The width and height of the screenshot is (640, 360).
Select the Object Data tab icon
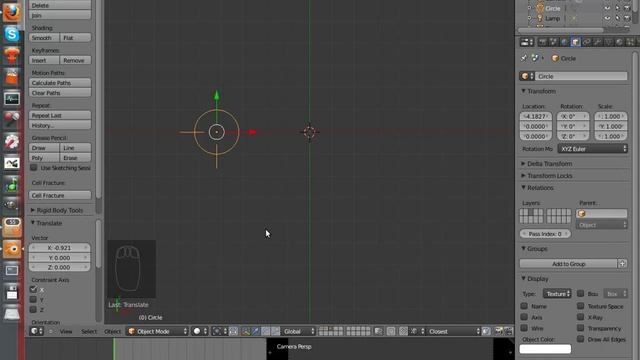(x=609, y=42)
